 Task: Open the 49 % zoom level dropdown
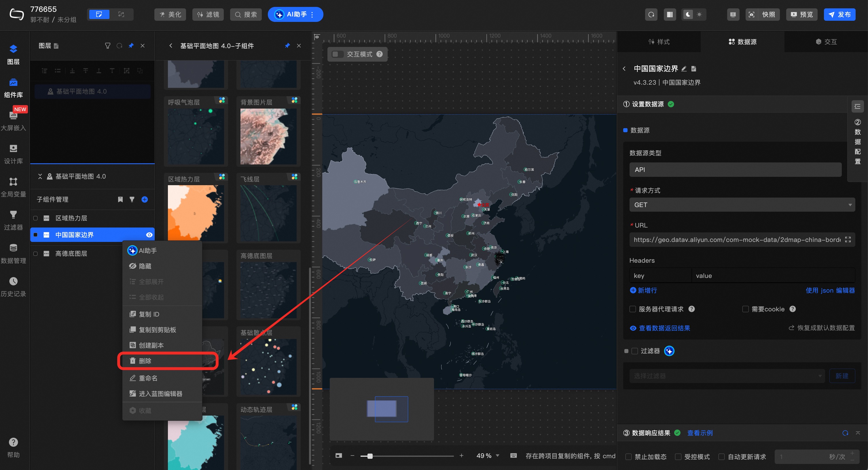pyautogui.click(x=488, y=456)
